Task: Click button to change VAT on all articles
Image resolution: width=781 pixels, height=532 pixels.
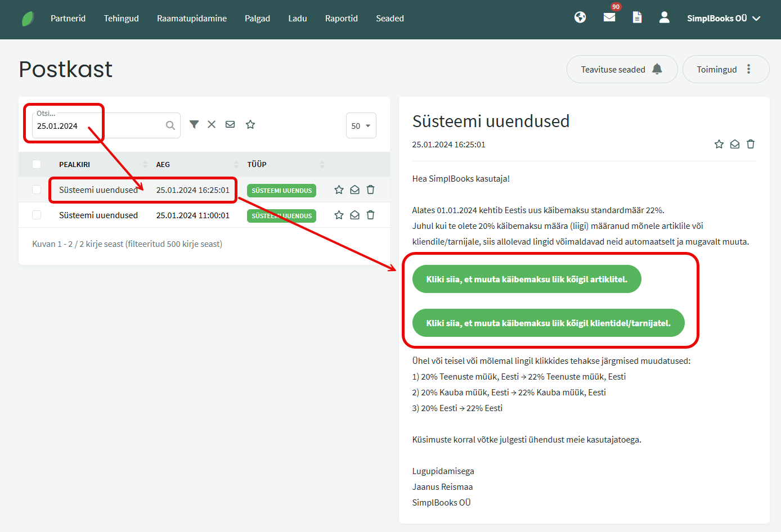Action: (527, 279)
